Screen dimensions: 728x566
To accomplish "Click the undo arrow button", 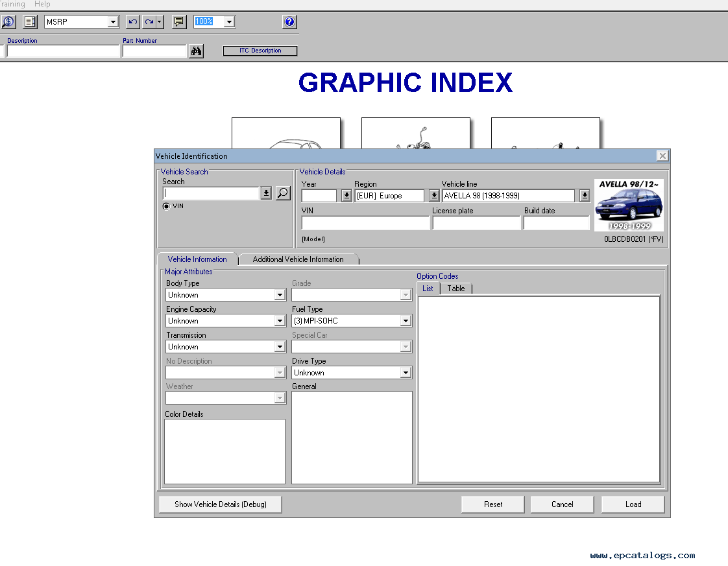I will 133,22.
